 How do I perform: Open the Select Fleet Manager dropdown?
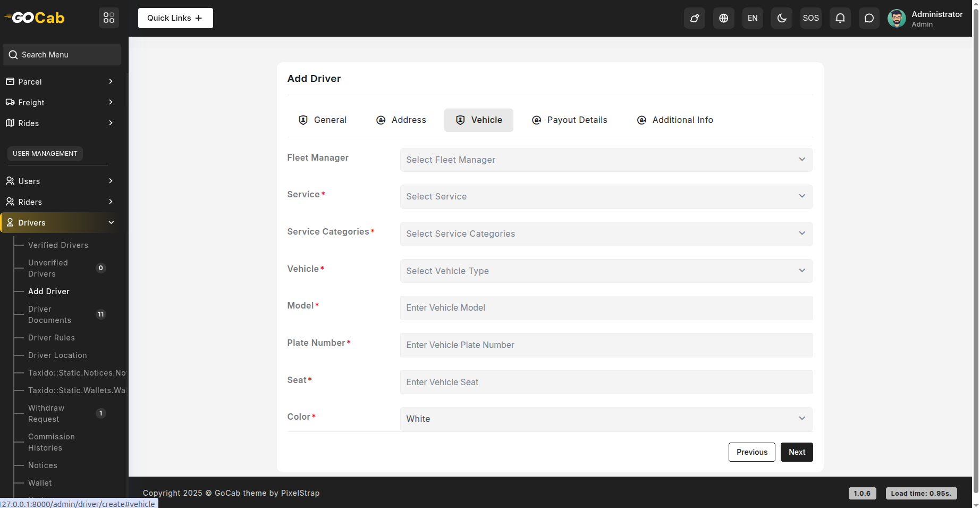coord(606,160)
